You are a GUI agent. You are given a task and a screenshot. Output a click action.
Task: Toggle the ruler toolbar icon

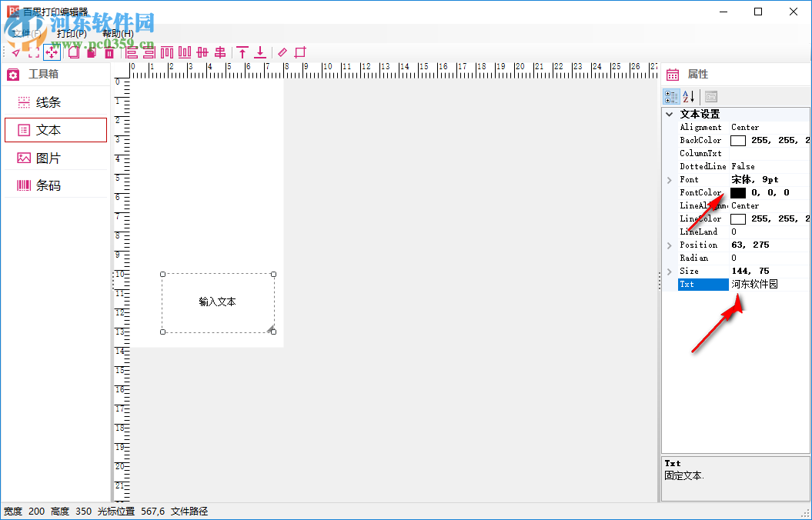(x=282, y=52)
